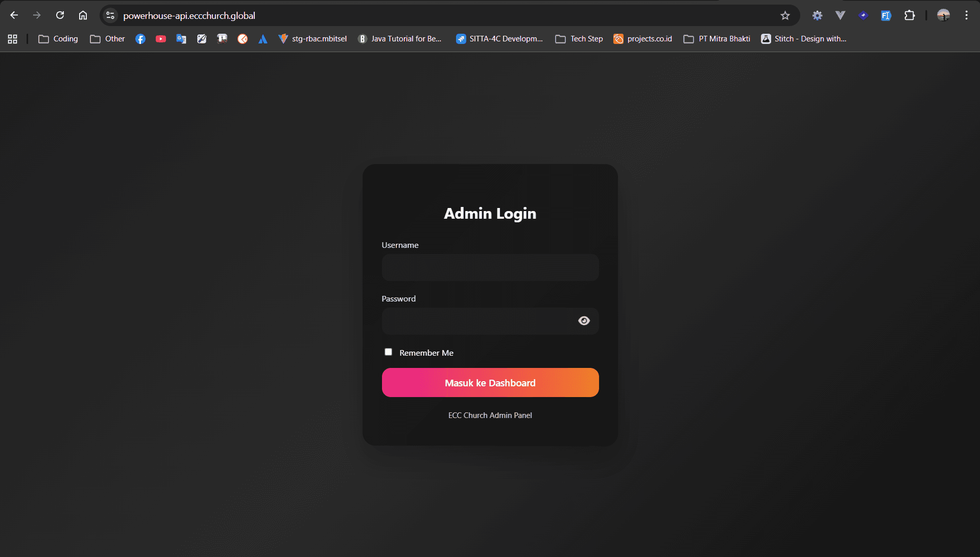Open the Other bookmarks folder
This screenshot has width=980, height=557.
pyautogui.click(x=107, y=38)
